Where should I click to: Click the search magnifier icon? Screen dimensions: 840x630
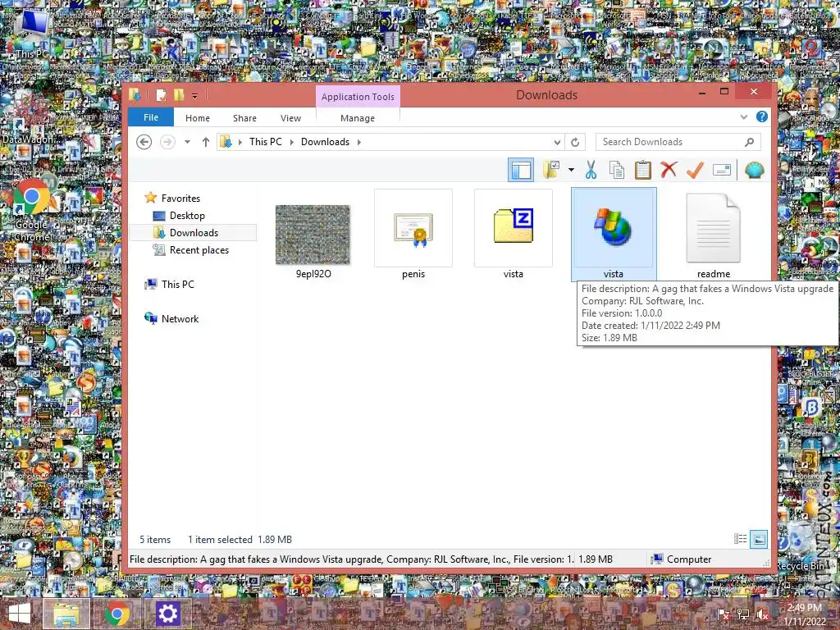click(x=750, y=142)
